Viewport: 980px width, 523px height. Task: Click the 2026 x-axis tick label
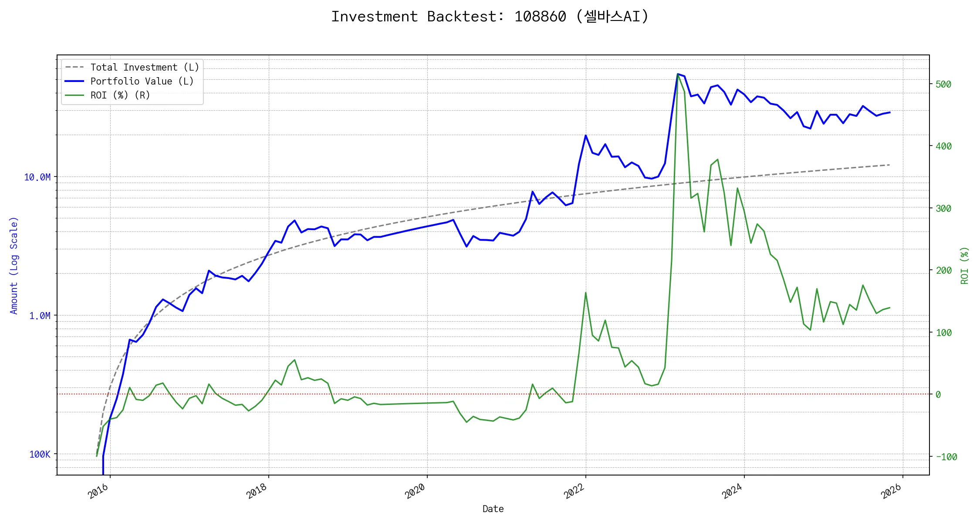(x=891, y=491)
